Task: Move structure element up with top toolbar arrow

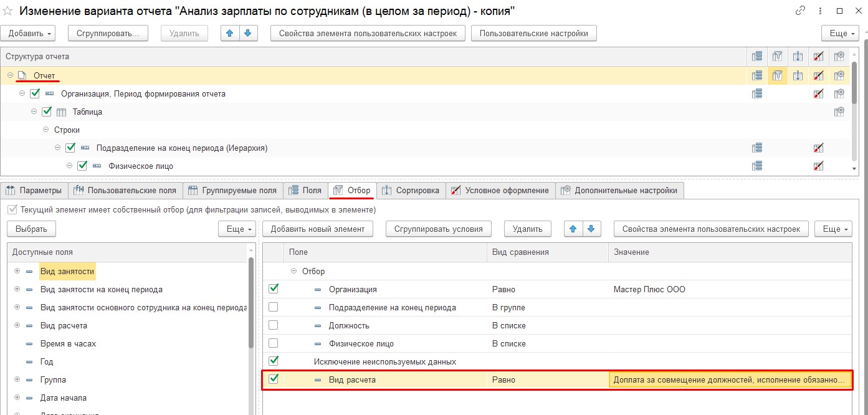Action: [x=230, y=33]
